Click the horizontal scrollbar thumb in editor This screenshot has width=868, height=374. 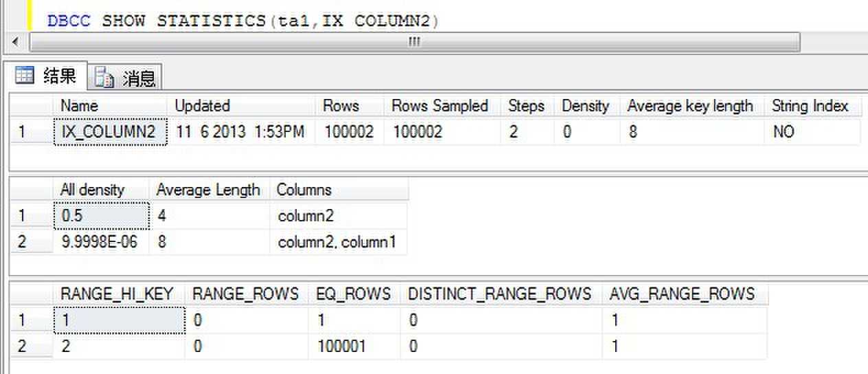coord(415,43)
